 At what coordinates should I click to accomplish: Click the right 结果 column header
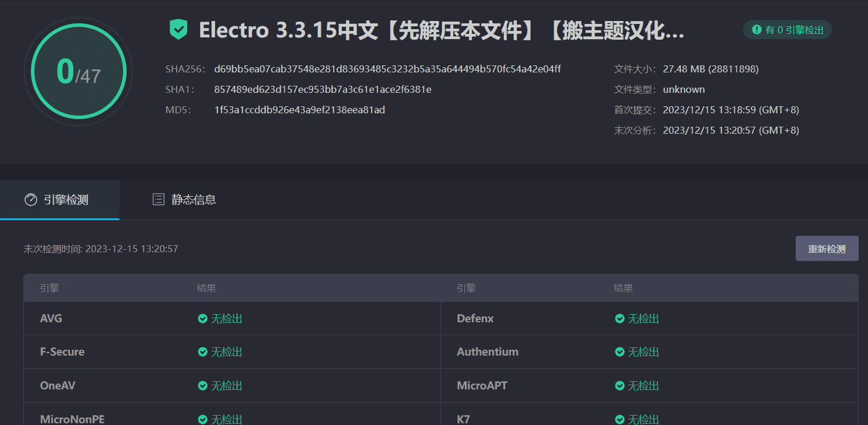(624, 288)
